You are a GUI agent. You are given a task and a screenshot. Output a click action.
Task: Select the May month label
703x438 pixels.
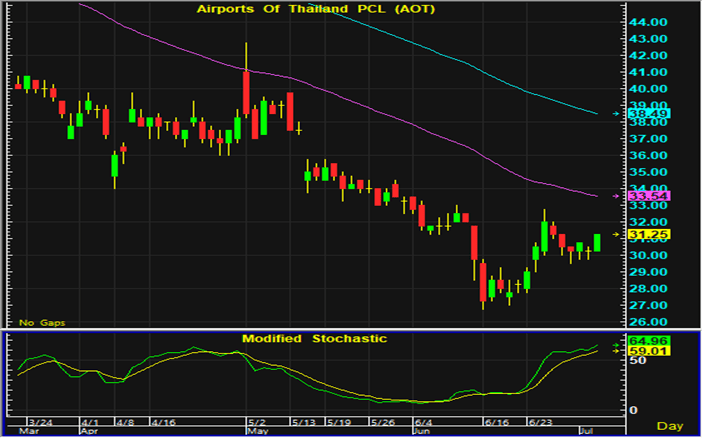(257, 432)
